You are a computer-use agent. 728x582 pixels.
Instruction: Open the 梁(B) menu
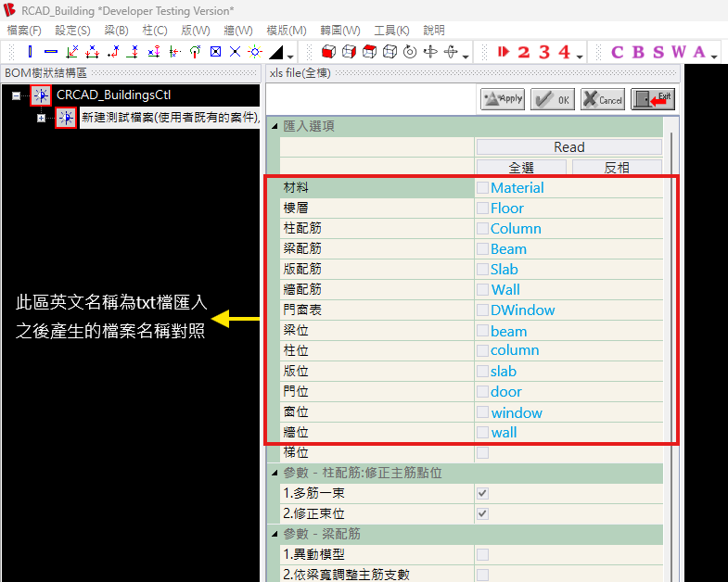(x=116, y=31)
